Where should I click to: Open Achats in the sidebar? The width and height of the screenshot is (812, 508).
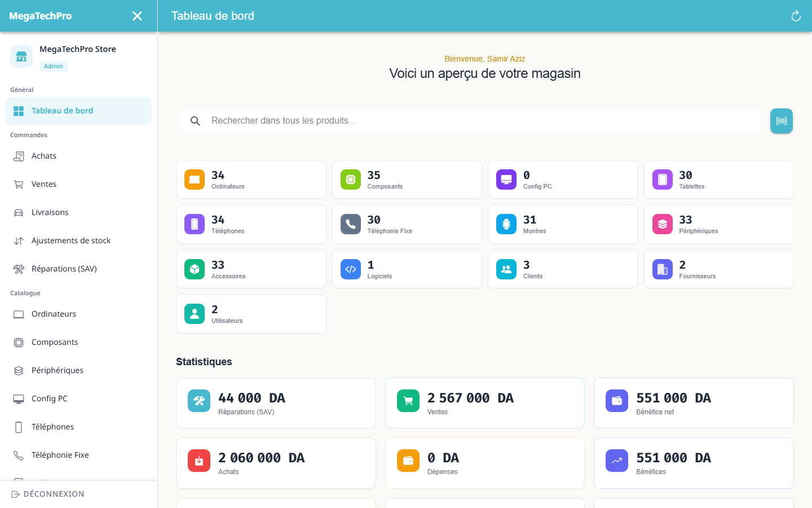[x=78, y=156]
